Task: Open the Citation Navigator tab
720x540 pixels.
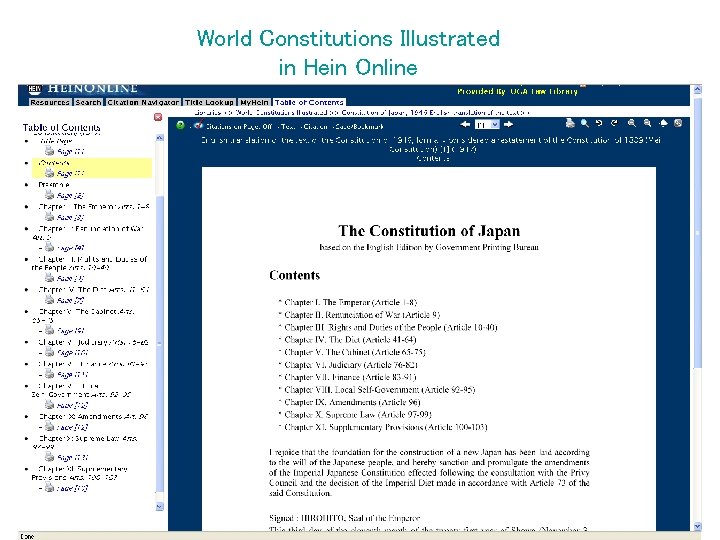Action: pyautogui.click(x=143, y=102)
